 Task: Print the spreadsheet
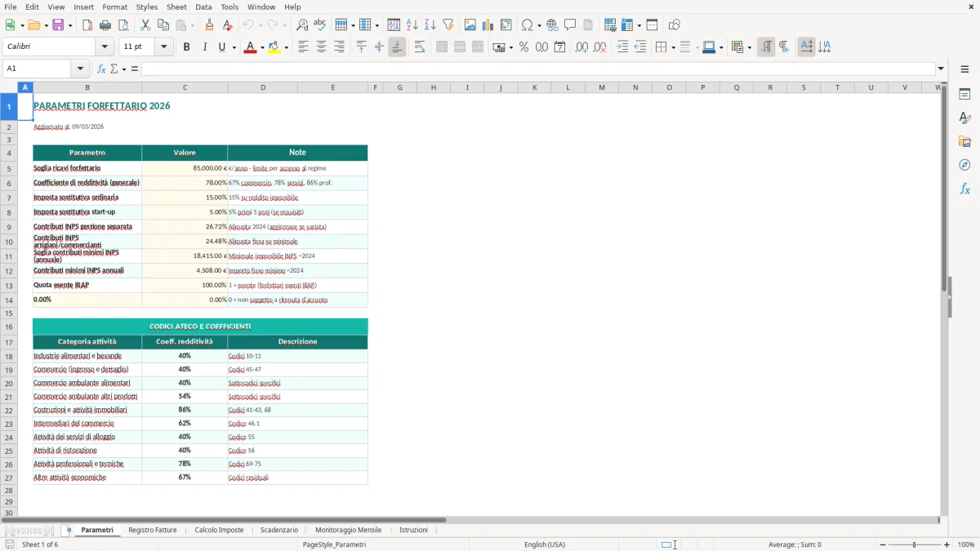coord(105,25)
